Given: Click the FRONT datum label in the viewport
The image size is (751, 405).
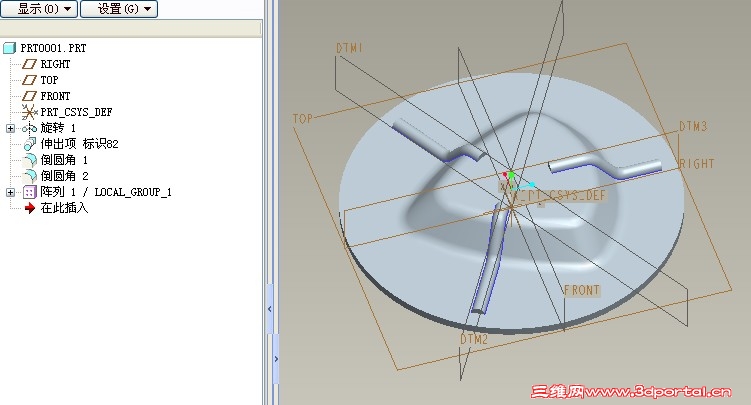Looking at the screenshot, I should click(582, 291).
